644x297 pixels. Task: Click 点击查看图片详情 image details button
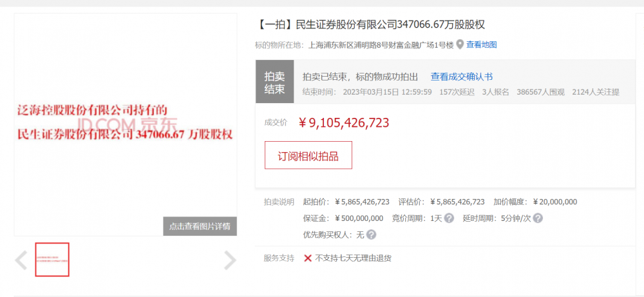[200, 226]
